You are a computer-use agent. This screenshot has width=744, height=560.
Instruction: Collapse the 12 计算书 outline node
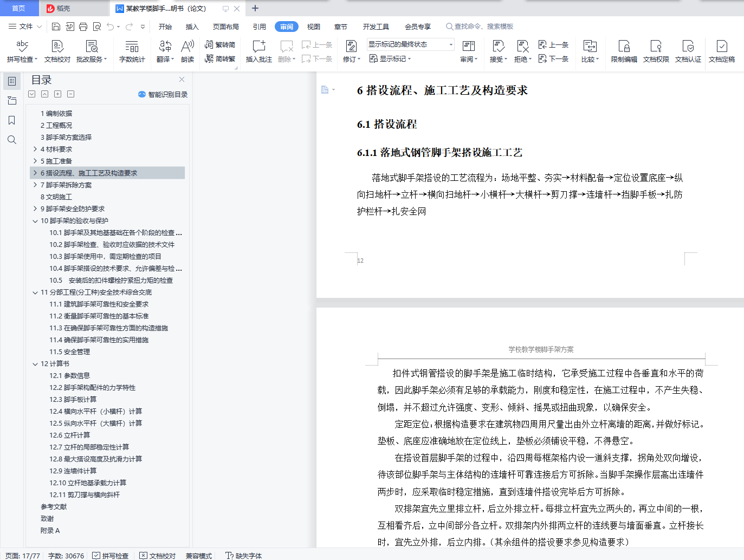pos(35,364)
